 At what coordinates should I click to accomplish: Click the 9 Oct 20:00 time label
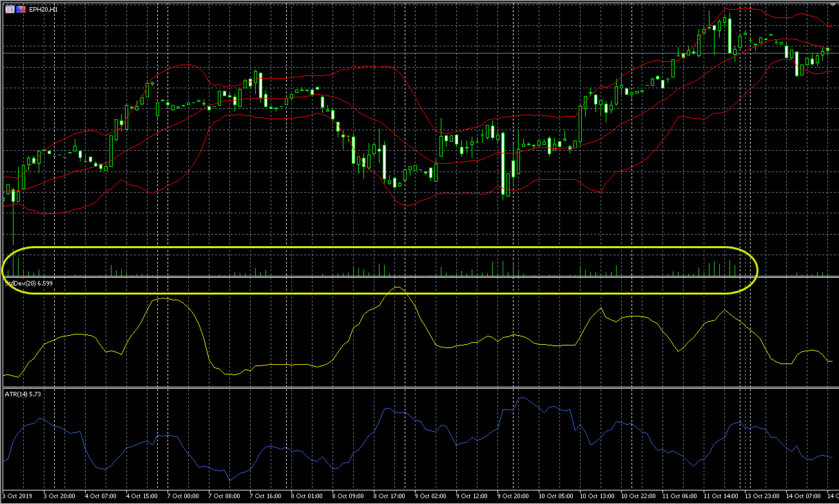point(513,496)
